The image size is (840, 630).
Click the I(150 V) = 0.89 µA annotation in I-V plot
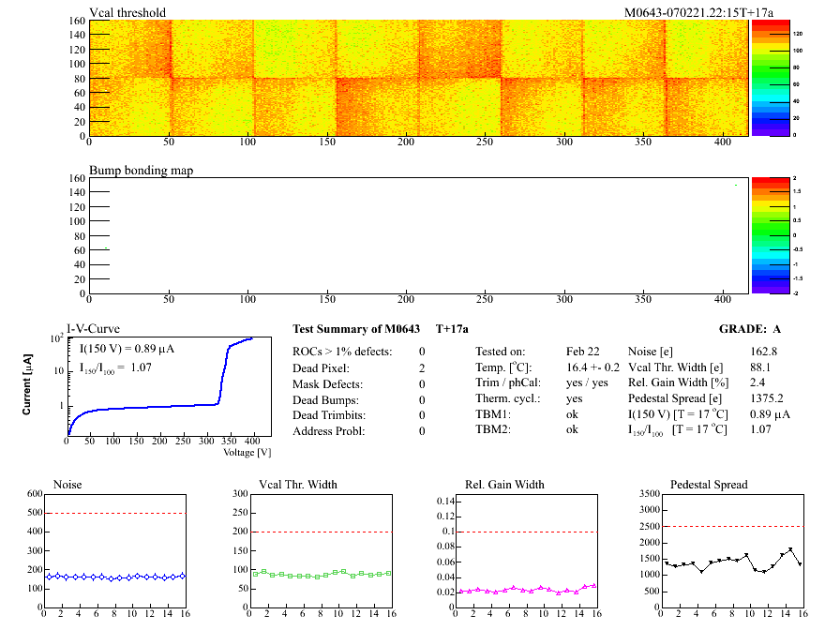(126, 349)
